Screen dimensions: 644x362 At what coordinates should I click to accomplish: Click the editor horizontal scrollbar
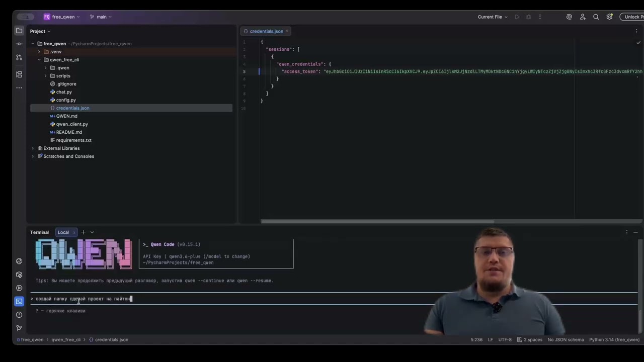pos(377,221)
